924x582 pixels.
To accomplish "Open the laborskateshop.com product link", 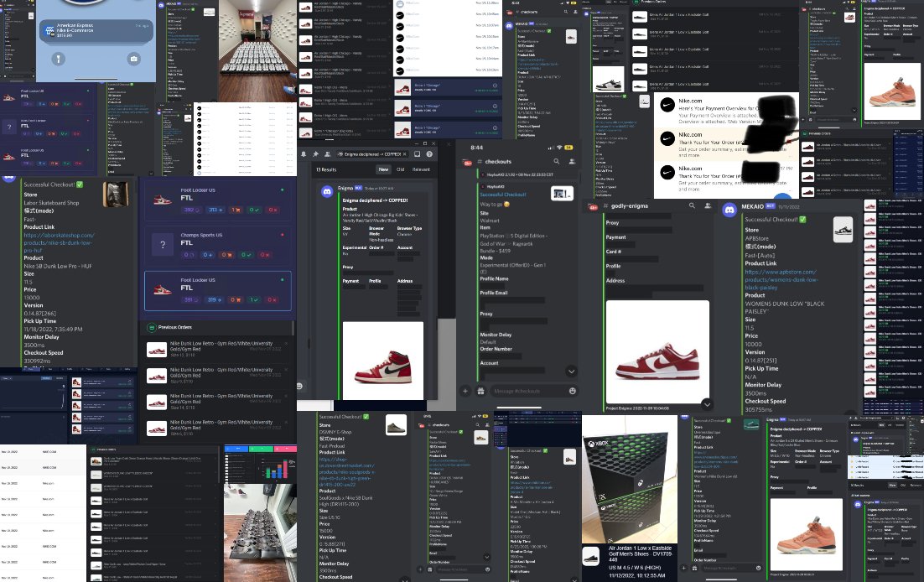I will click(x=59, y=242).
